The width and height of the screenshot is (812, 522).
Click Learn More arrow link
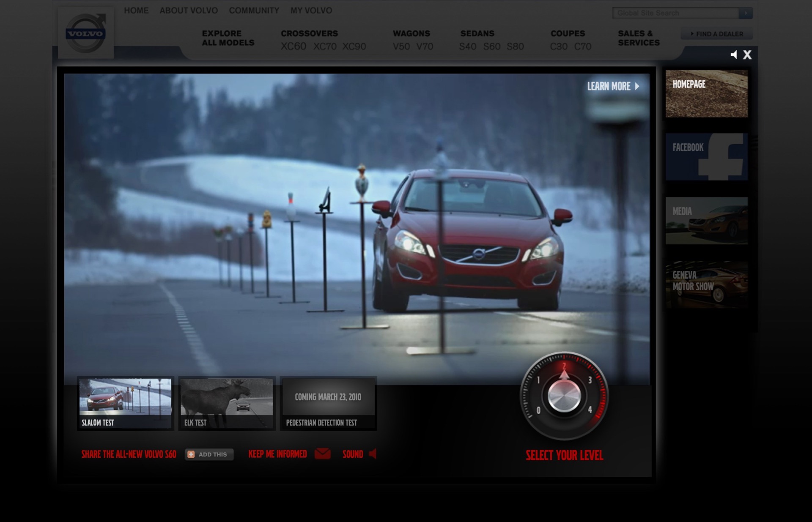[613, 86]
